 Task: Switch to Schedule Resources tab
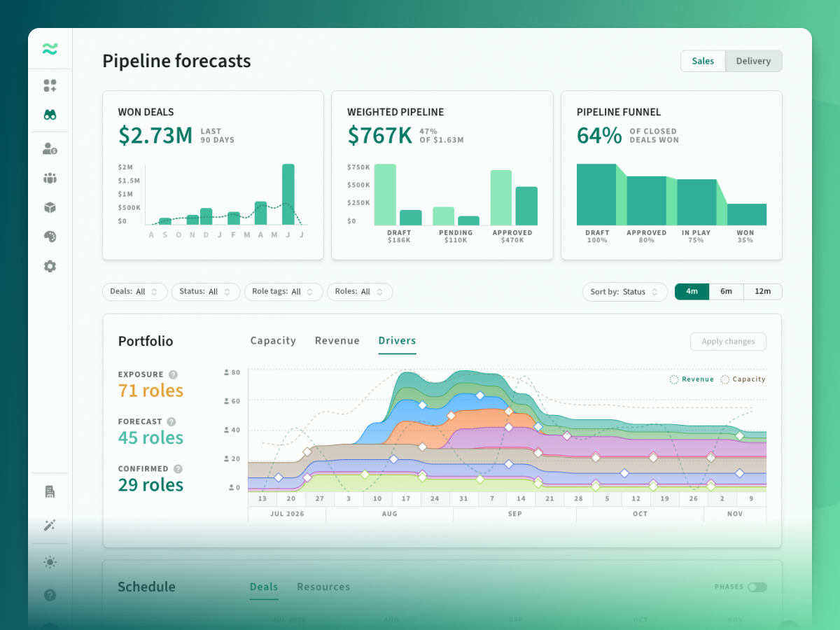click(323, 587)
